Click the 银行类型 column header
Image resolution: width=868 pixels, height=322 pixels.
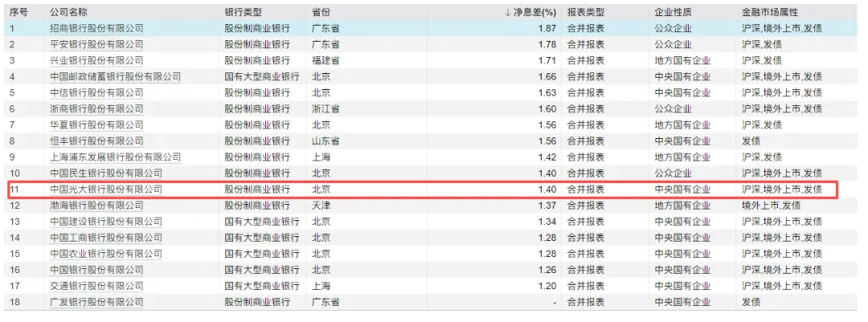243,12
